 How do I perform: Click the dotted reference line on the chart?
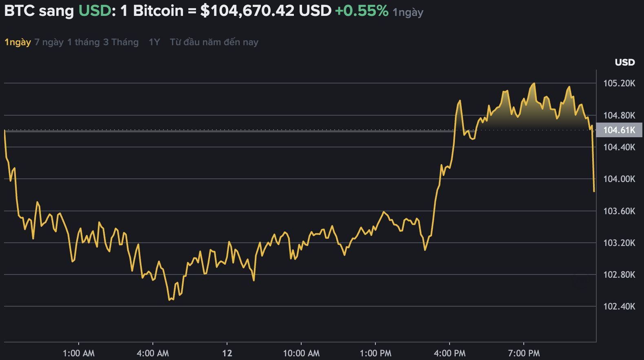coord(285,130)
